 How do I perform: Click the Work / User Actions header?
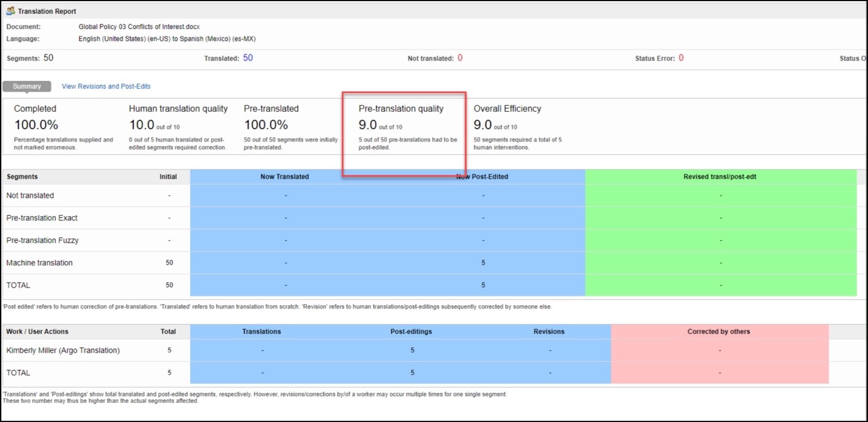37,332
